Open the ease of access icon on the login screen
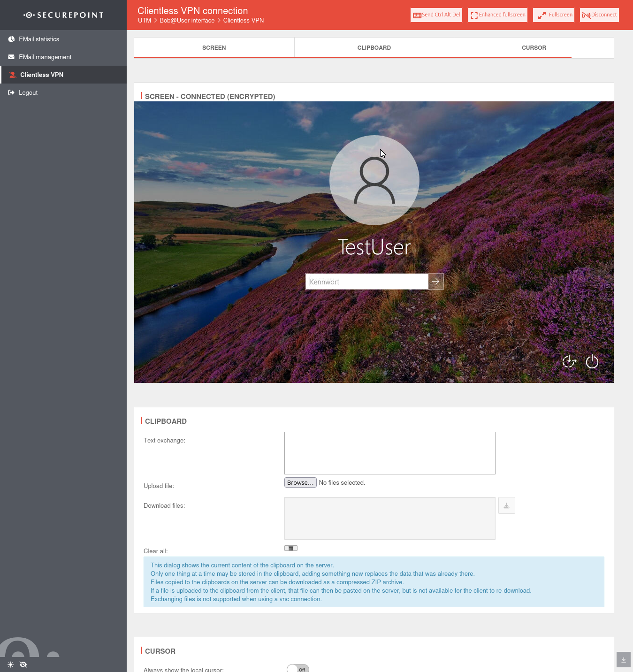This screenshot has height=672, width=633. tap(569, 361)
